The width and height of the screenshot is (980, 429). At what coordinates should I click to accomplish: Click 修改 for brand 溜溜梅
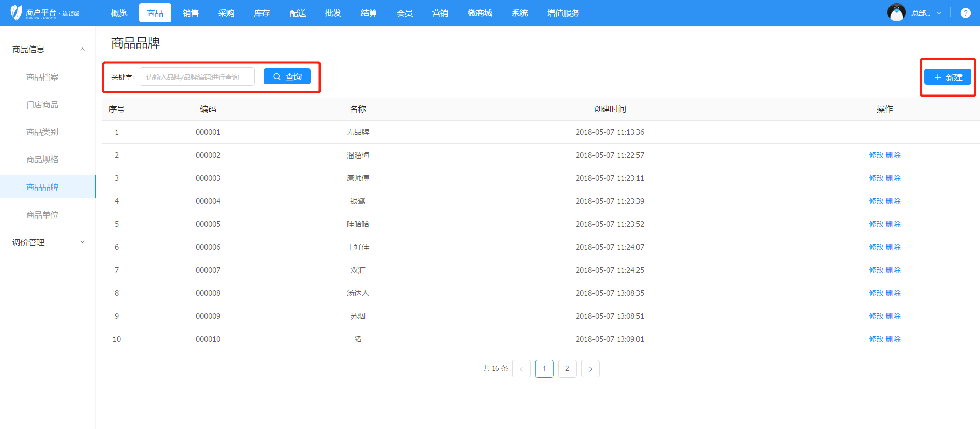click(876, 155)
